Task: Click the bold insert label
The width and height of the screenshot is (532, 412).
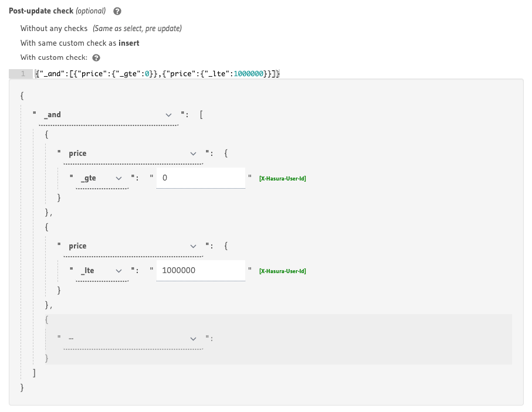Action: pos(130,43)
